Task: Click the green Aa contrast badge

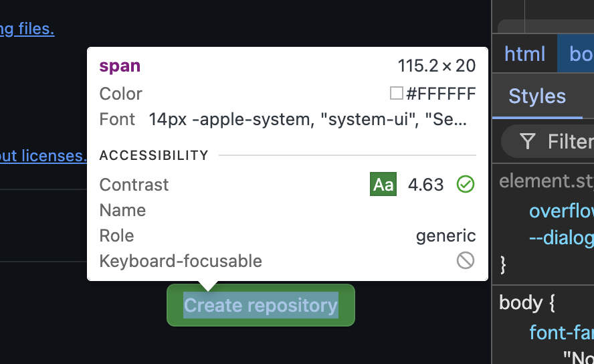Action: tap(383, 184)
